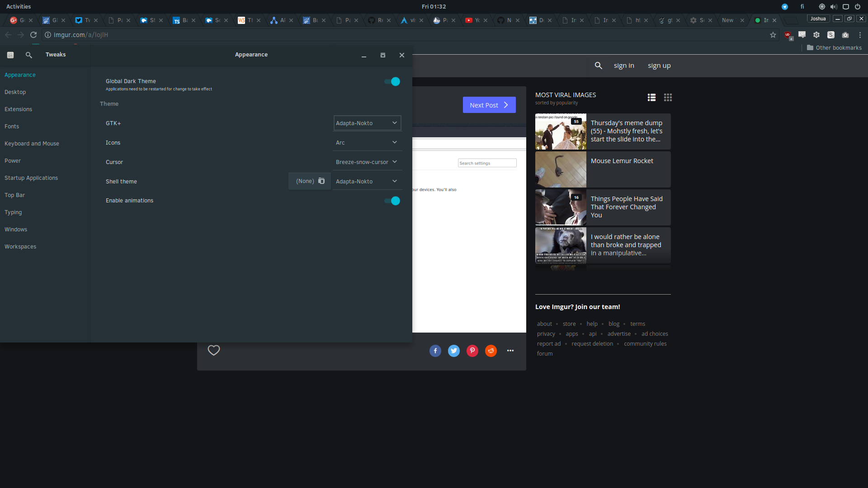868x488 pixels.
Task: Open the Cursor theme dropdown
Action: tap(367, 162)
